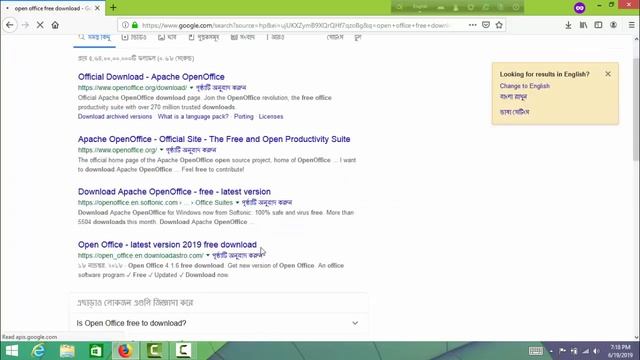
Task: Switch to the Images search tab
Action: click(x=167, y=37)
